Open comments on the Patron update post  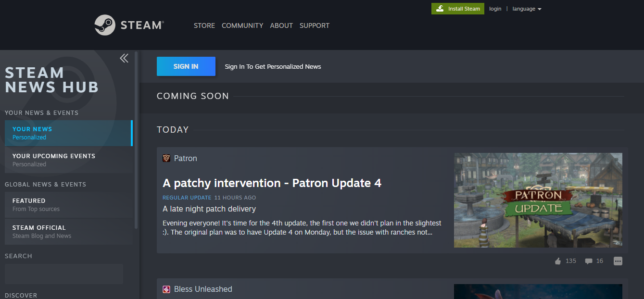[588, 261]
